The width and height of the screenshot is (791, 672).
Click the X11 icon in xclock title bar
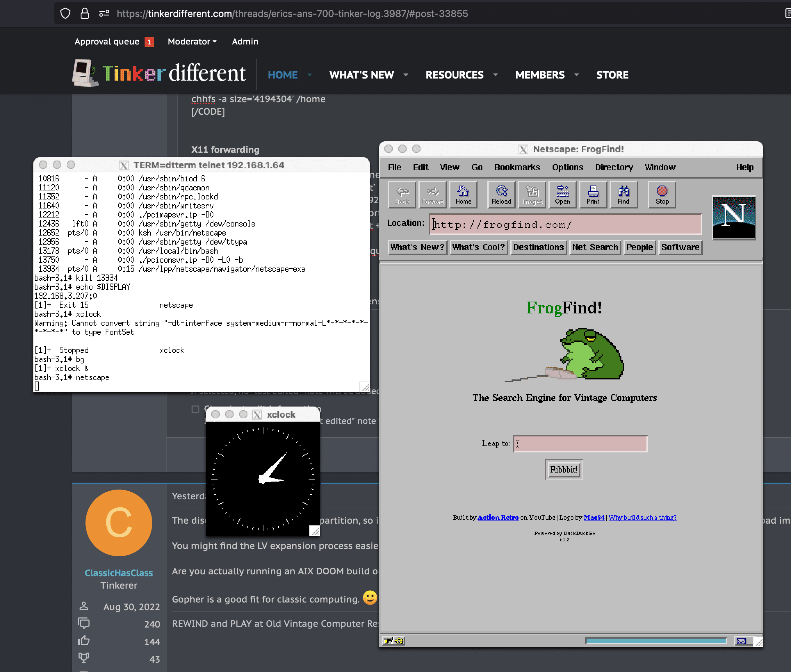tap(257, 415)
